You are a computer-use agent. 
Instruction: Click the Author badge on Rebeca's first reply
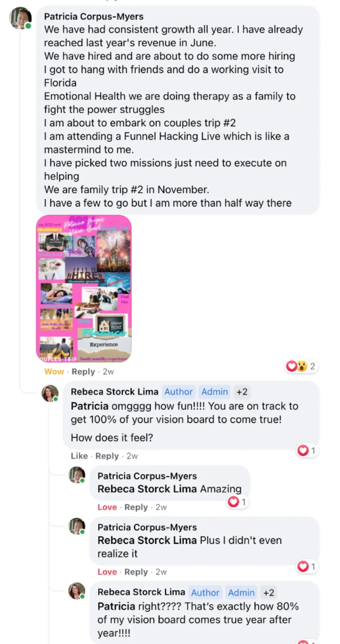pyautogui.click(x=179, y=392)
